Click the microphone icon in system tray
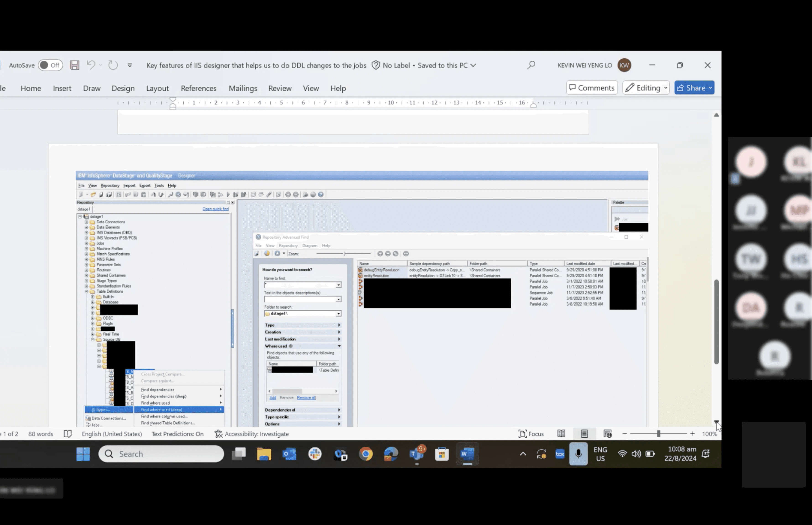The image size is (812, 525). [x=578, y=454]
